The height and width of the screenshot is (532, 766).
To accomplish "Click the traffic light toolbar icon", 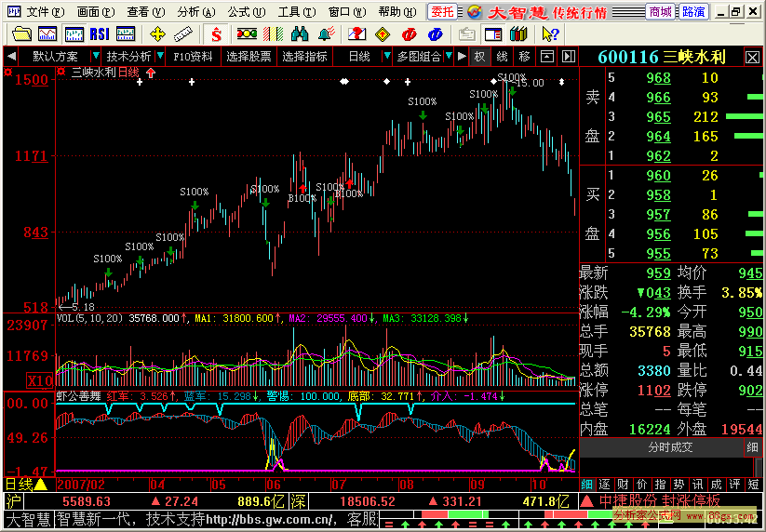I will tap(247, 34).
